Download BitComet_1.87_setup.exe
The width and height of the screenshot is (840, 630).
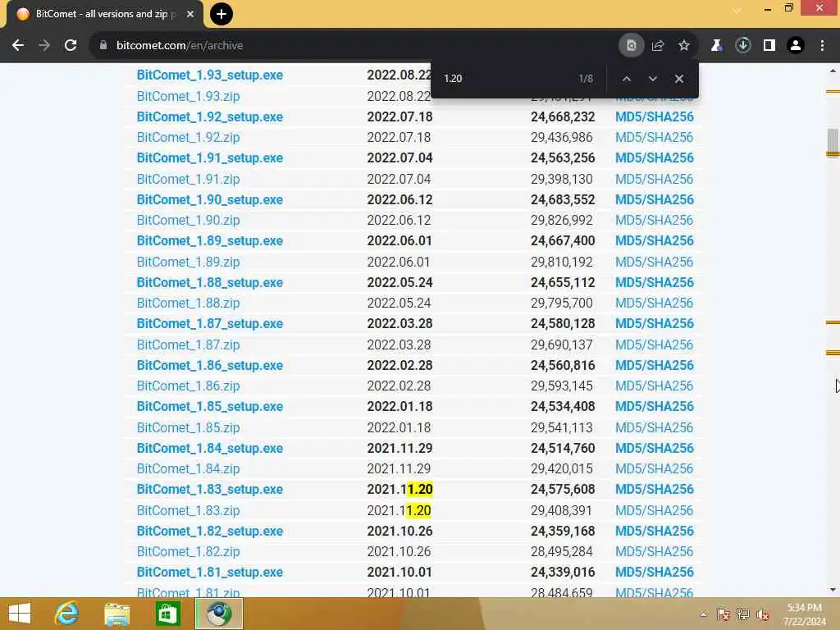click(209, 323)
